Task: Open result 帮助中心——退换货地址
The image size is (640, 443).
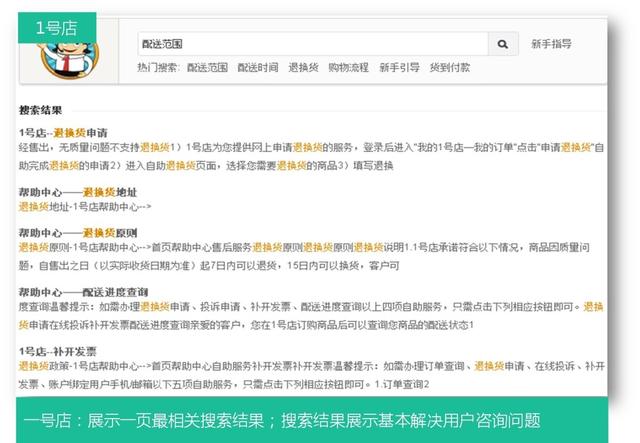Action: coord(78,192)
